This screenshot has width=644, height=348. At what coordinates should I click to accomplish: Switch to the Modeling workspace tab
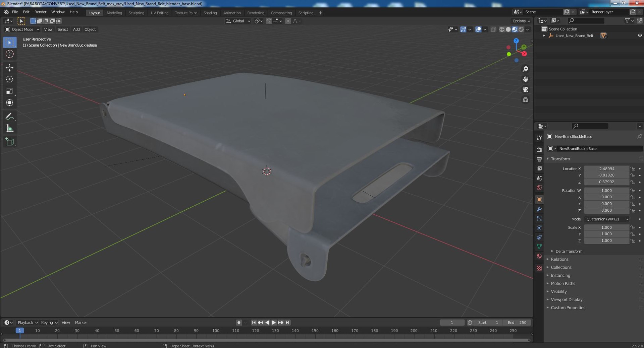pos(114,13)
